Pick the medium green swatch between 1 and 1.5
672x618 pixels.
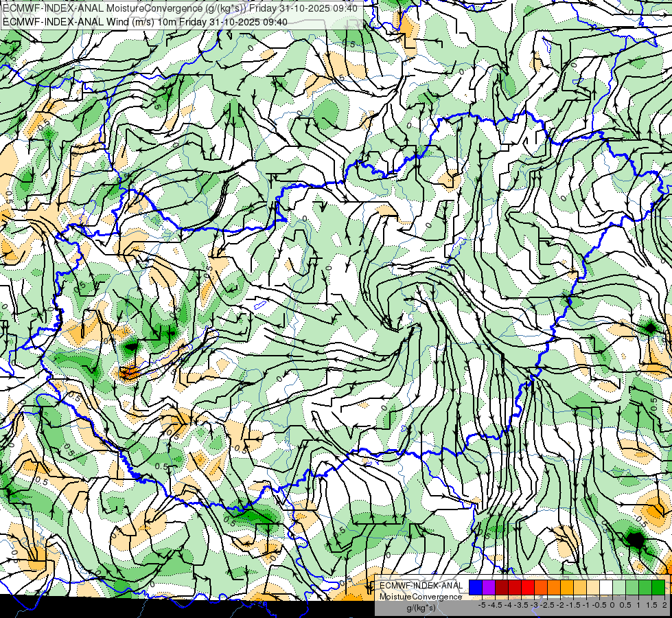pyautogui.click(x=645, y=587)
